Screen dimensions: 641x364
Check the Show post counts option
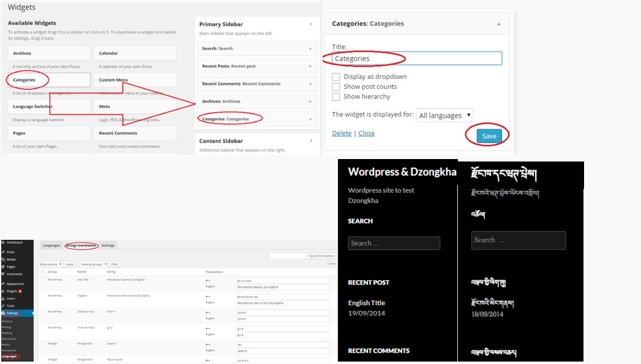[336, 87]
